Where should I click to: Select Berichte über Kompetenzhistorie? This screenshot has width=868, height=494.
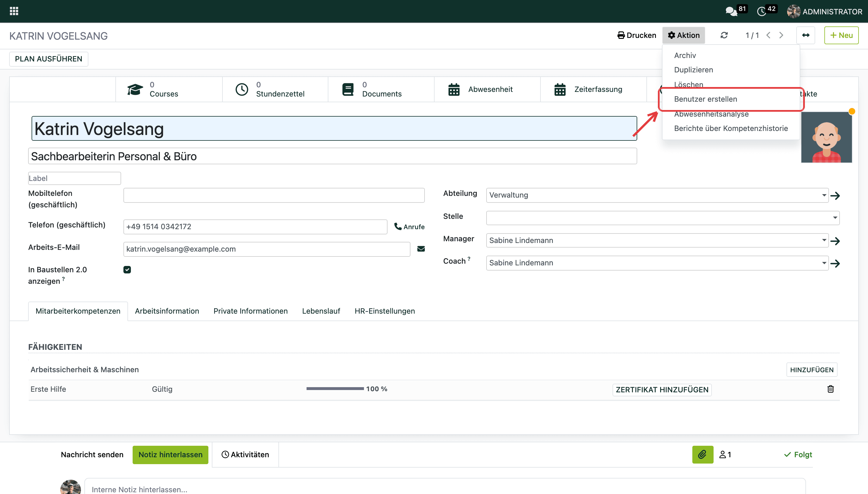click(x=731, y=128)
